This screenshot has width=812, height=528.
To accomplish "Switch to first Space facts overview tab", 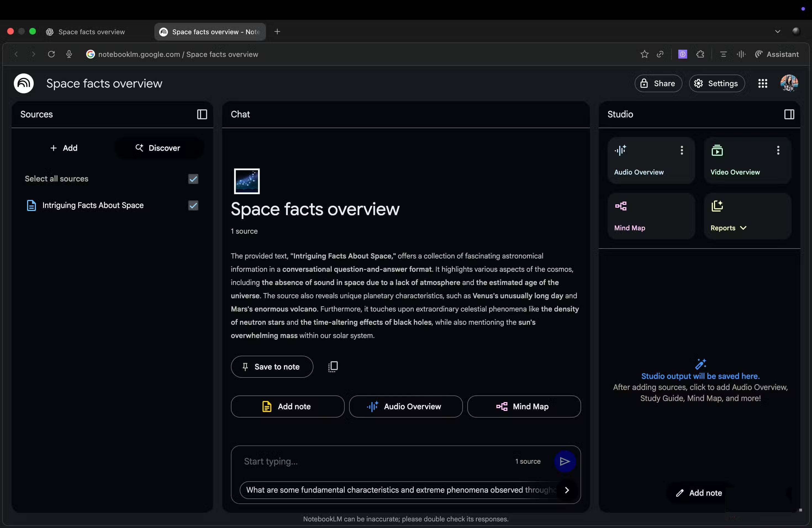I will pos(91,32).
